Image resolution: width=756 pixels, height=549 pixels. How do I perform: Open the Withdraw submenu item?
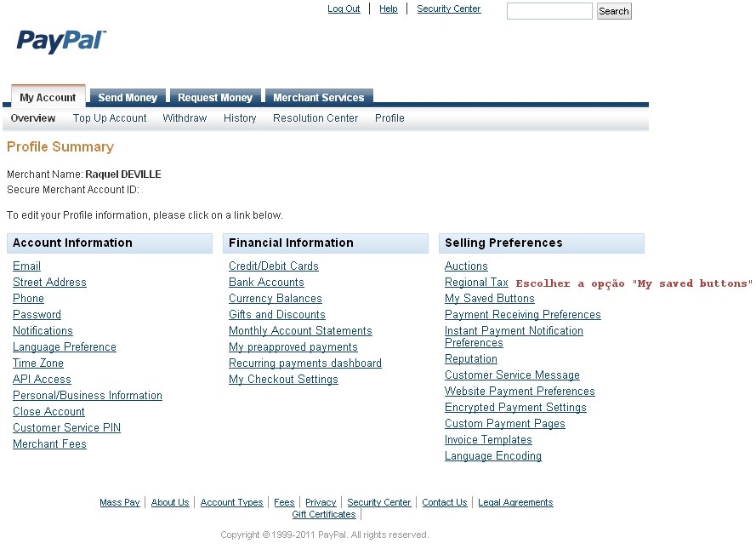pyautogui.click(x=185, y=118)
